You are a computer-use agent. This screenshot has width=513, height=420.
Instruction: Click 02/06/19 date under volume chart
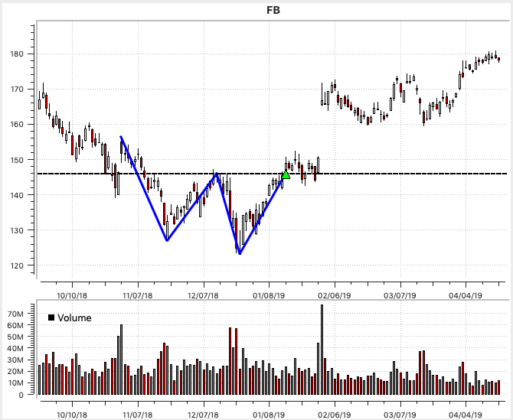[335, 415]
